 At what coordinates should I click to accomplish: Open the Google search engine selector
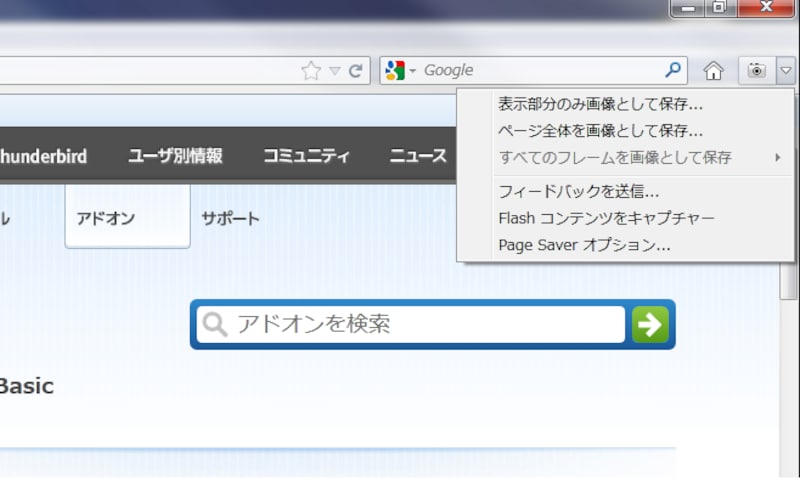[401, 70]
